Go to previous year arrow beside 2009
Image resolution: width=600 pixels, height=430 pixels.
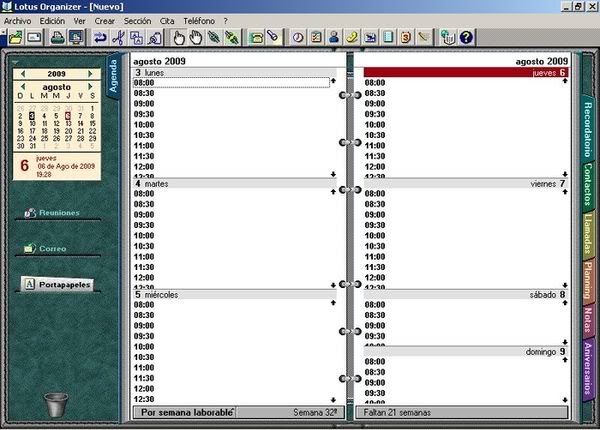click(23, 74)
